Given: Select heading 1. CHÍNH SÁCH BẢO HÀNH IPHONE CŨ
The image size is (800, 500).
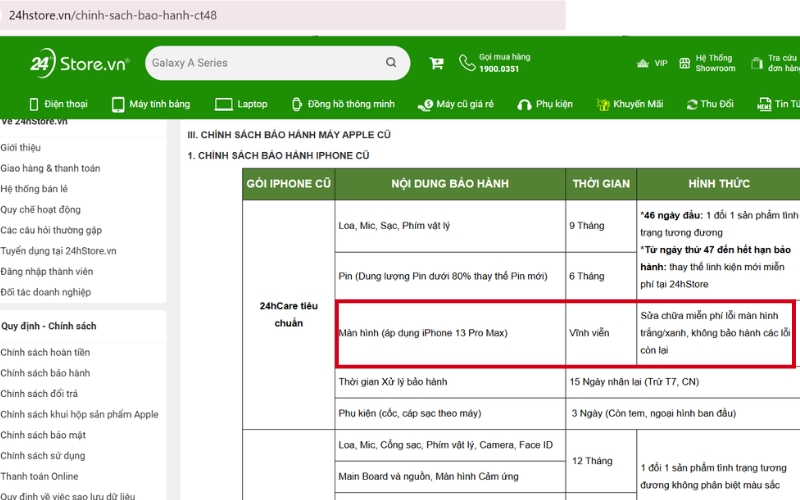Looking at the screenshot, I should 278,156.
